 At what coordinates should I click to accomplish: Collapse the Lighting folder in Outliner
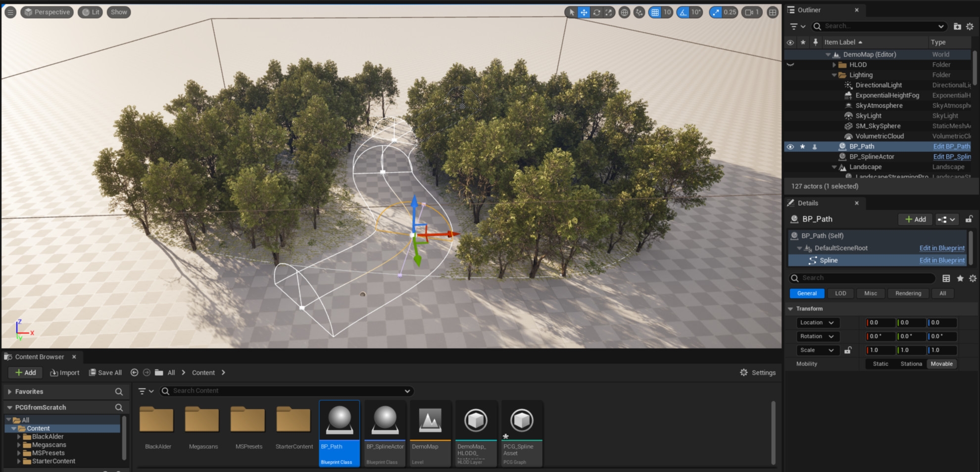tap(834, 75)
